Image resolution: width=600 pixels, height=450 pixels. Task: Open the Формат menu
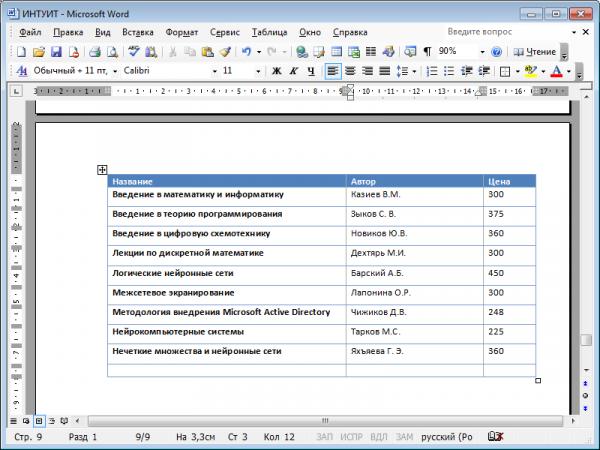(x=181, y=32)
